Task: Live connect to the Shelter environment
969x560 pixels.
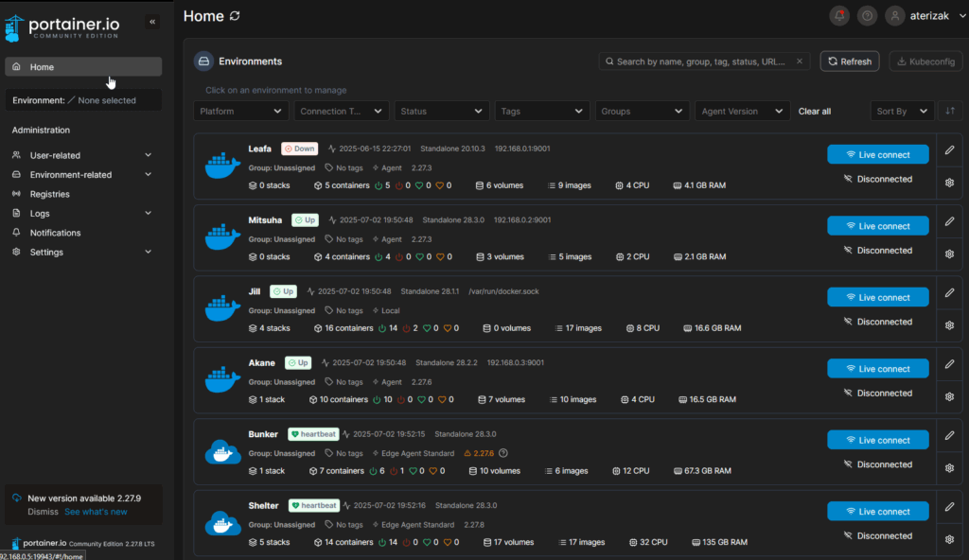Action: (877, 511)
